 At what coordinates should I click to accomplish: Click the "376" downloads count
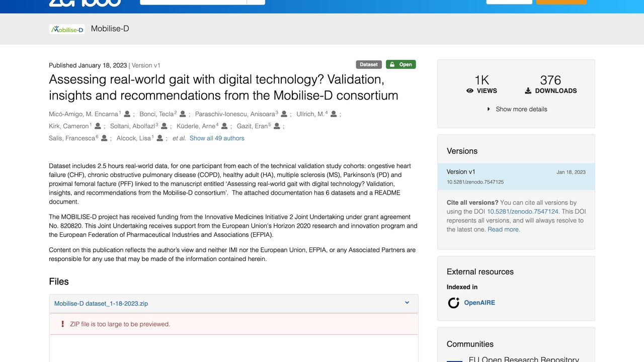[x=550, y=80]
